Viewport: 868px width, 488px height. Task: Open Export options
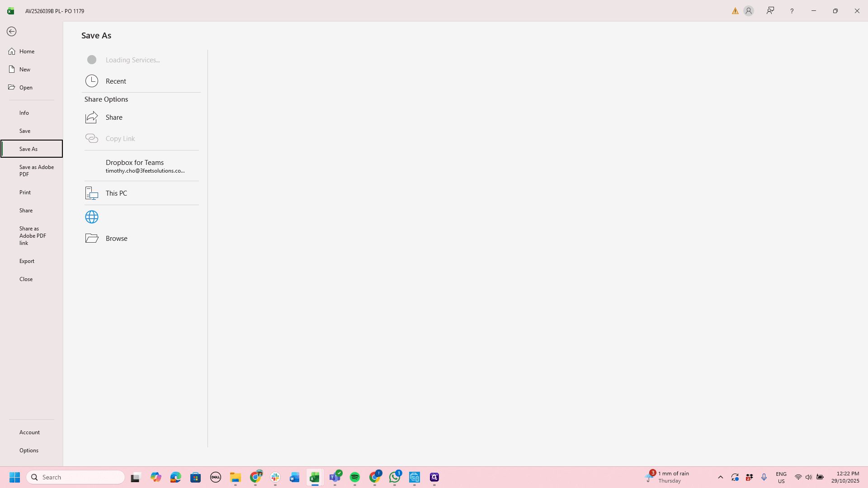tap(31, 261)
